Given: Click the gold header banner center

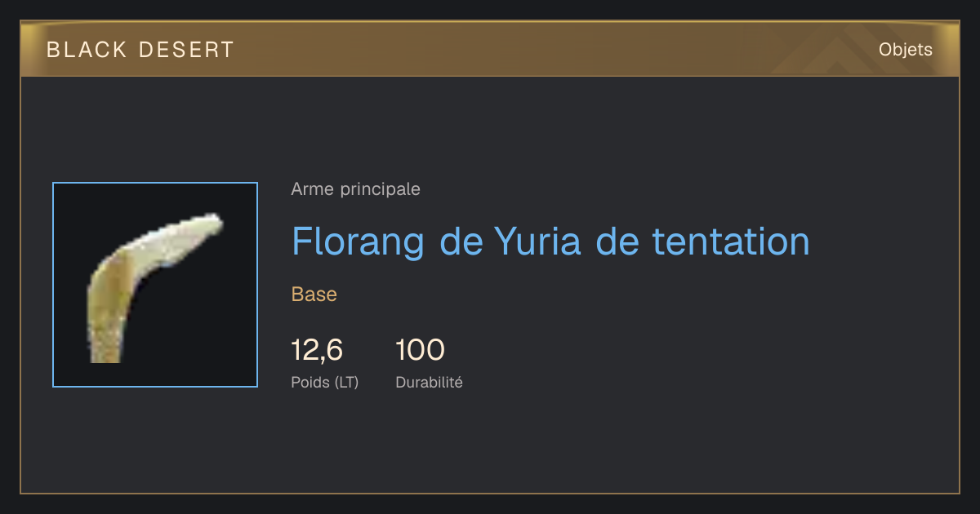Looking at the screenshot, I should 490,49.
